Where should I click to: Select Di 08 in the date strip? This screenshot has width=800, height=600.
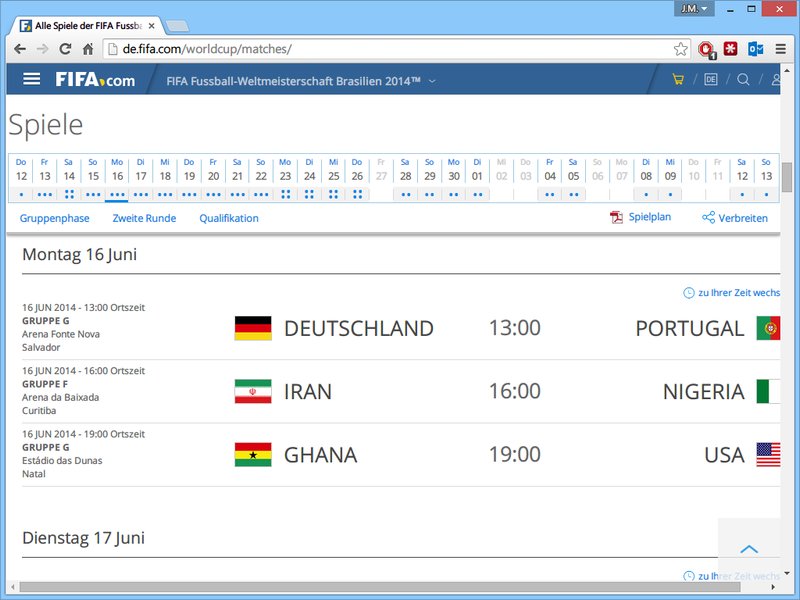(646, 178)
